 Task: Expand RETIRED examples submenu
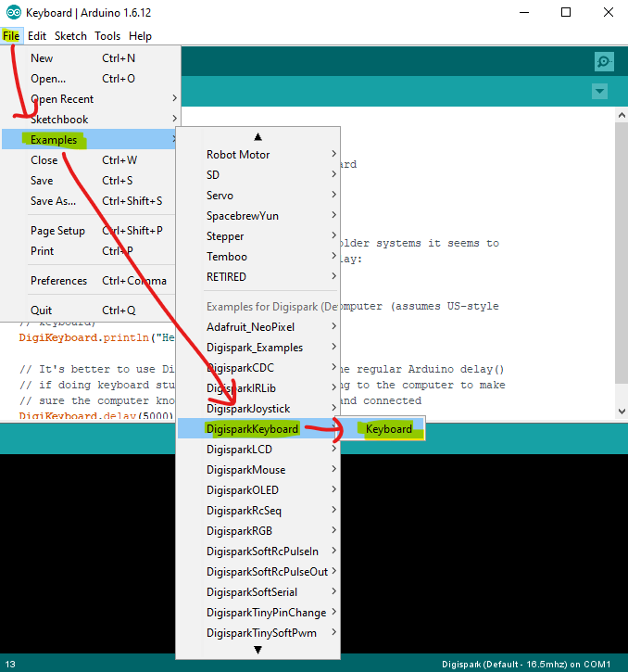[258, 277]
